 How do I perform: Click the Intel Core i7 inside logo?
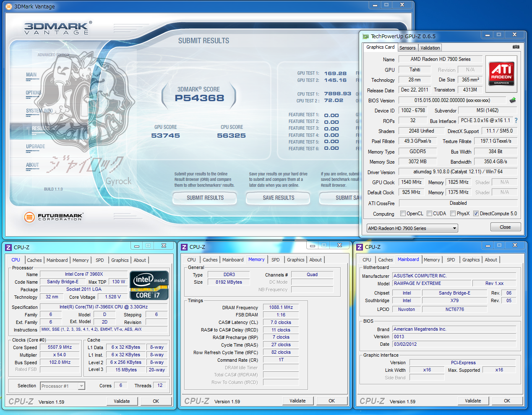click(x=150, y=286)
